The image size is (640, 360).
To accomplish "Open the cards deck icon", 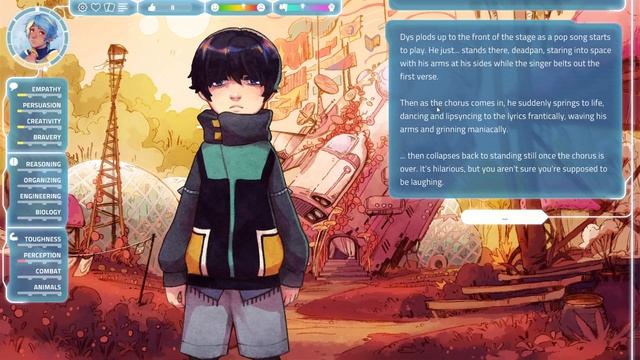I will (x=109, y=7).
